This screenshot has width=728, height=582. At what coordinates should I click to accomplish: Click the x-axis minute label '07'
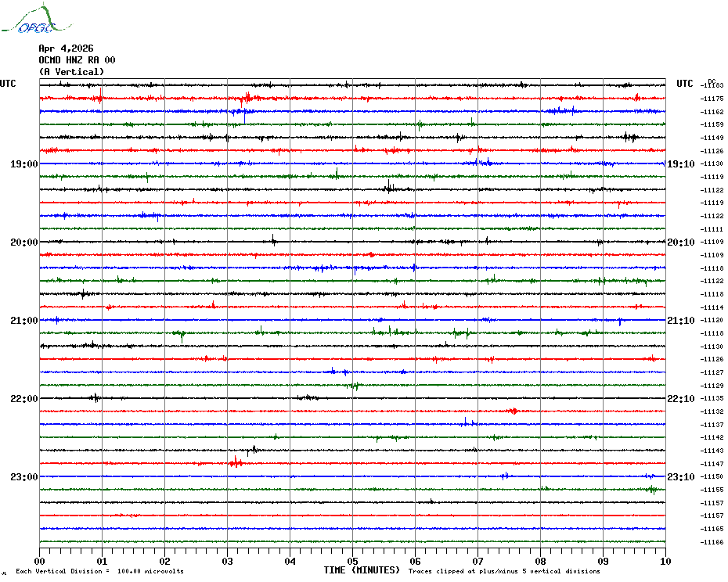[478, 561]
